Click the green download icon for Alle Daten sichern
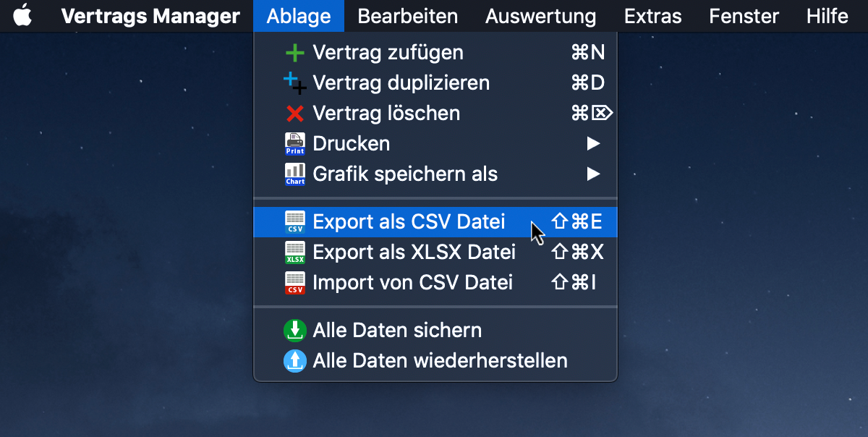 click(x=294, y=330)
